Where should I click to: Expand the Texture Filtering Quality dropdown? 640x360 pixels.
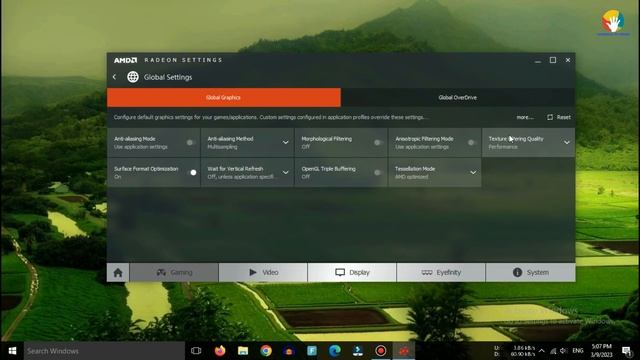coord(567,142)
